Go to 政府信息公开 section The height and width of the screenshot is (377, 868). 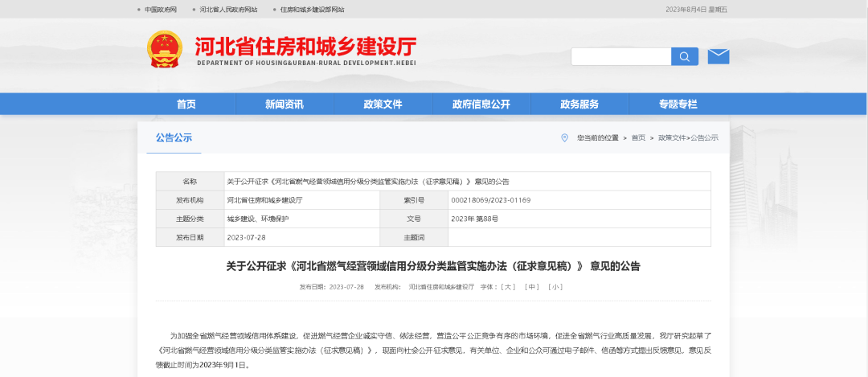[481, 104]
